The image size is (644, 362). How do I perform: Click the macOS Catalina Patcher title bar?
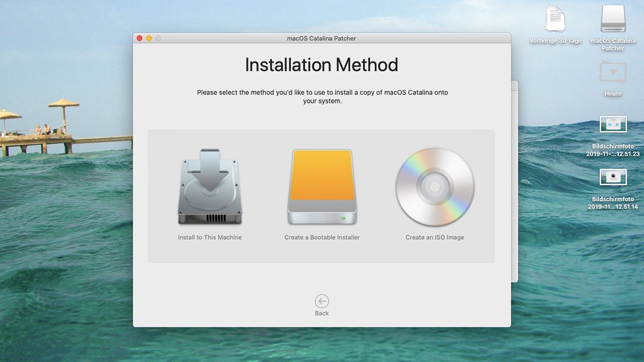click(321, 38)
